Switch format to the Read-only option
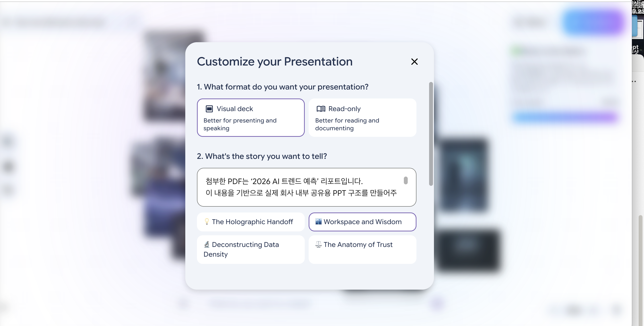 point(362,118)
